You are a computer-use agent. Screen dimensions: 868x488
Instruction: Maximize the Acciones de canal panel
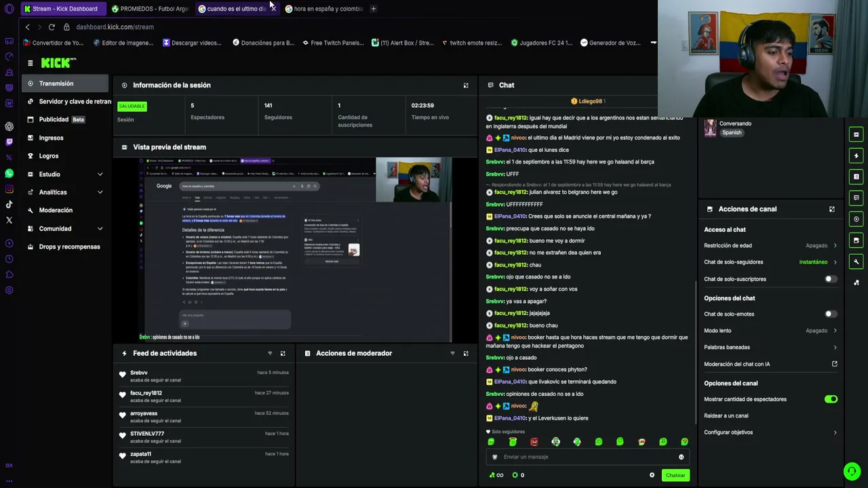point(832,209)
